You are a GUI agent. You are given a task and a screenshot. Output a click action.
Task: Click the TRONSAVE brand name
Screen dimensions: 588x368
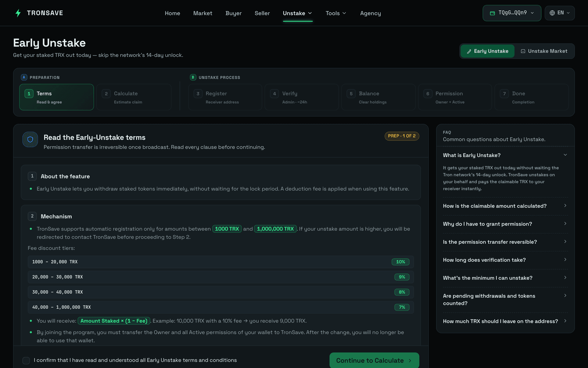tap(45, 13)
